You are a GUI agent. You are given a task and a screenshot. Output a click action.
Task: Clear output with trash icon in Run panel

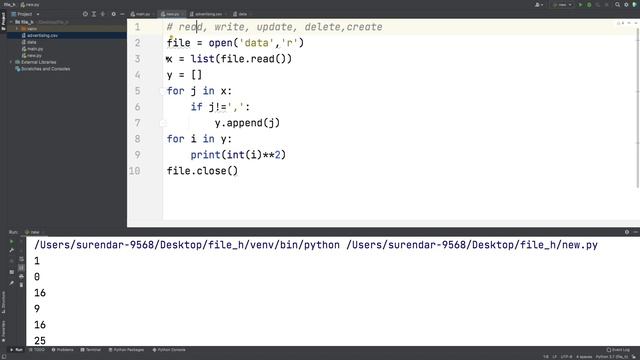pyautogui.click(x=21, y=285)
